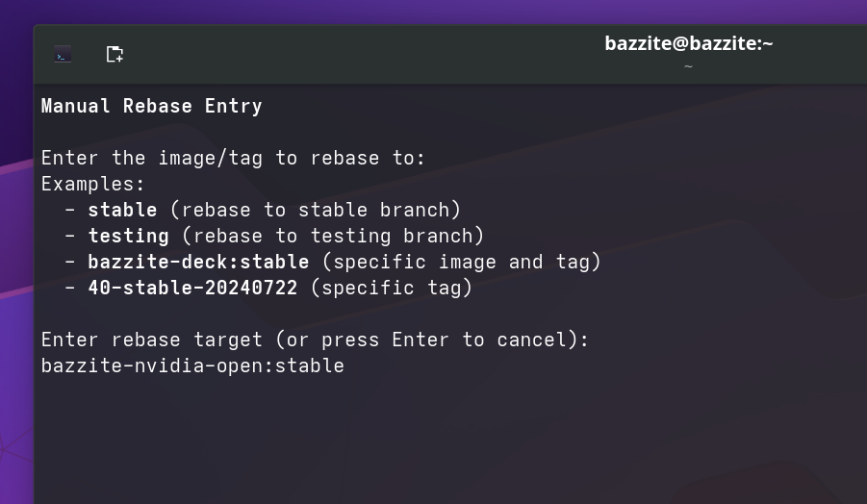Click the typed bazzite-nvidia-open:stable input
This screenshot has width=867, height=504.
pyautogui.click(x=192, y=365)
